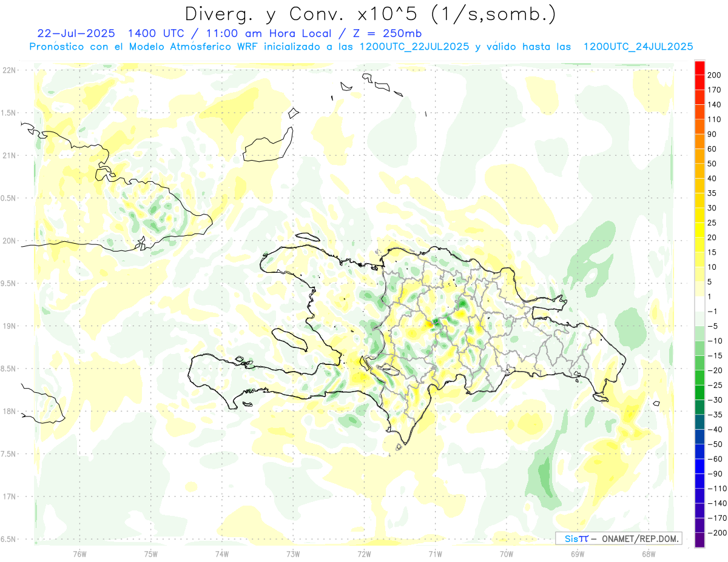Click the colorbar value '25' (positive)
Screen dimensions: 728x562
[x=712, y=222]
